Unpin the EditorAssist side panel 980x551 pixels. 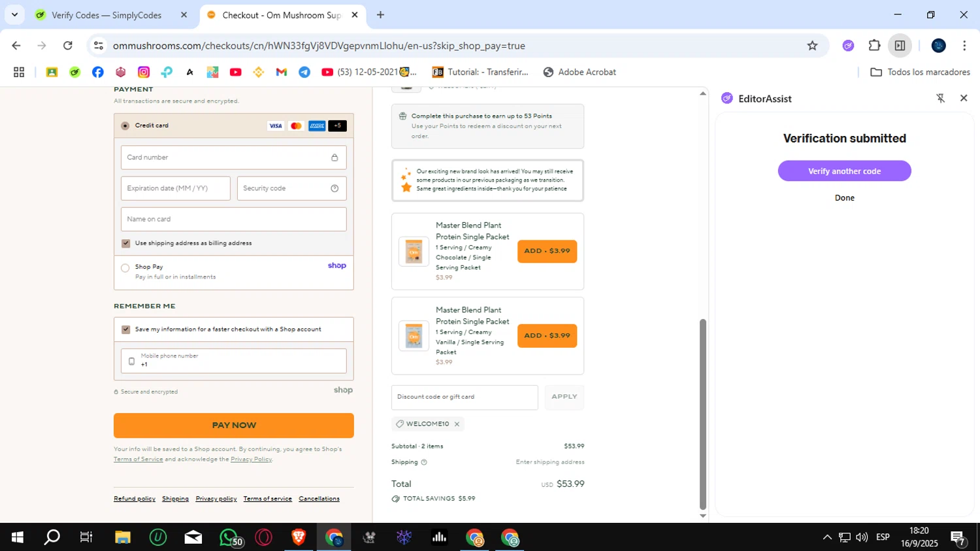(x=941, y=98)
